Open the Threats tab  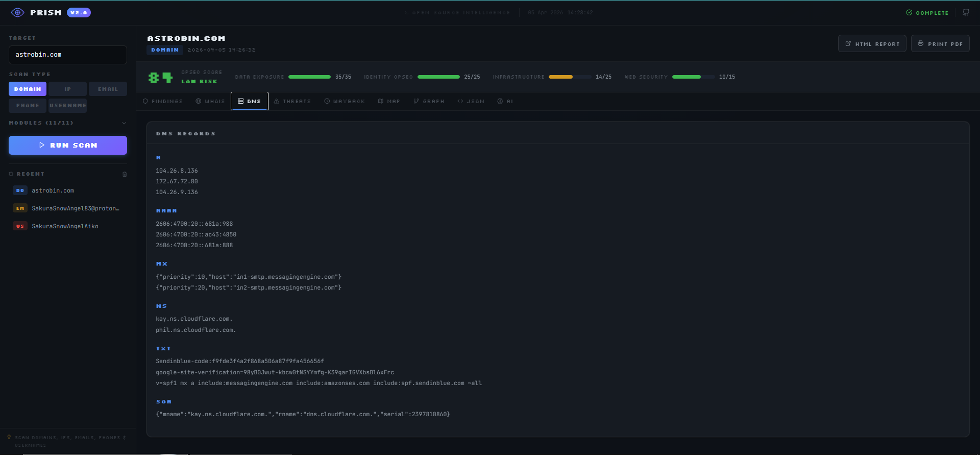click(x=292, y=101)
